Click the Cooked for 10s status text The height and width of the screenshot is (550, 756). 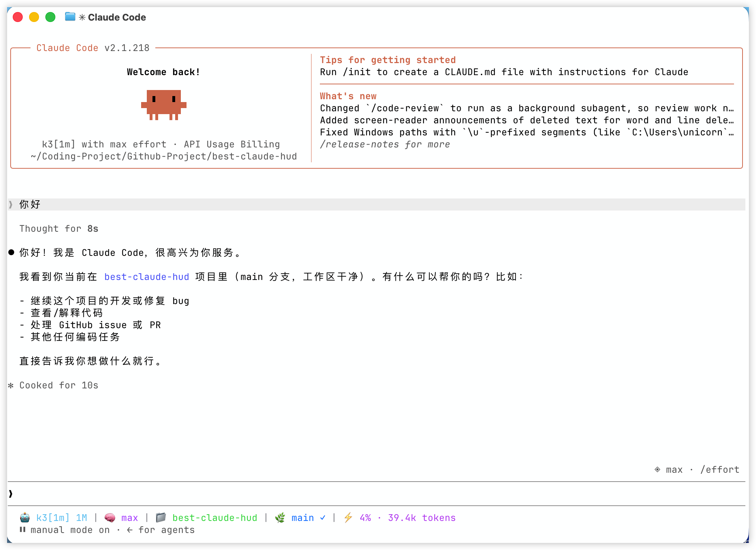(59, 385)
